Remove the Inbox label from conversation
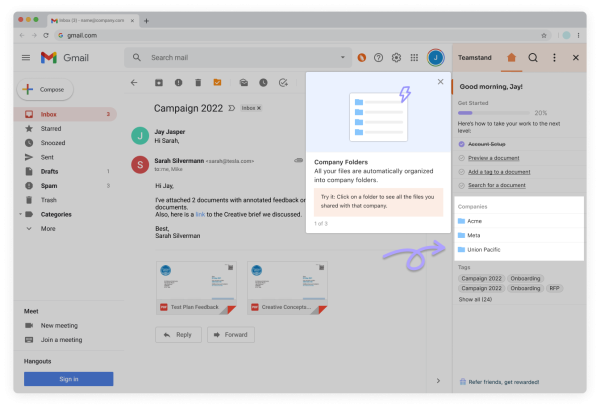 259,108
